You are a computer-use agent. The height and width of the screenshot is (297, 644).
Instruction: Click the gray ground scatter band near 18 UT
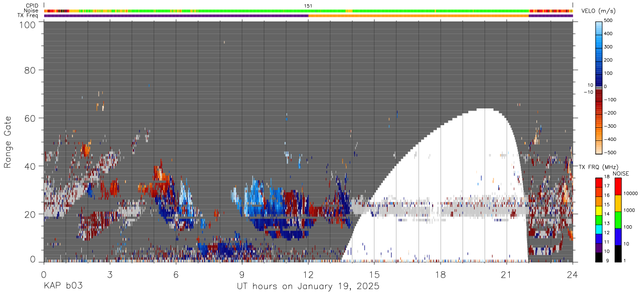441,209
